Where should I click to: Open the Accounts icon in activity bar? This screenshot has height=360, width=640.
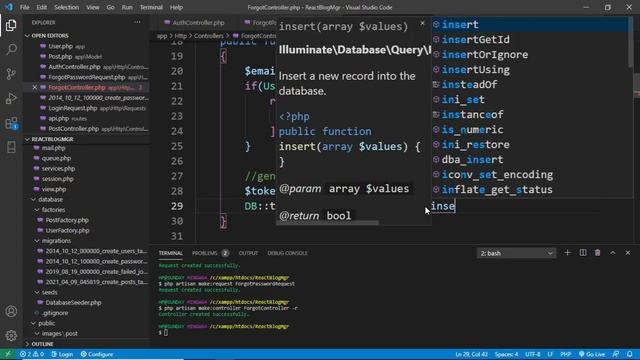(11, 311)
